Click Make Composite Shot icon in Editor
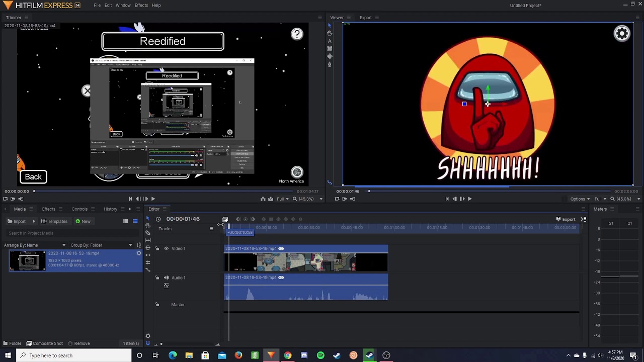This screenshot has height=362, width=644. pos(225,219)
